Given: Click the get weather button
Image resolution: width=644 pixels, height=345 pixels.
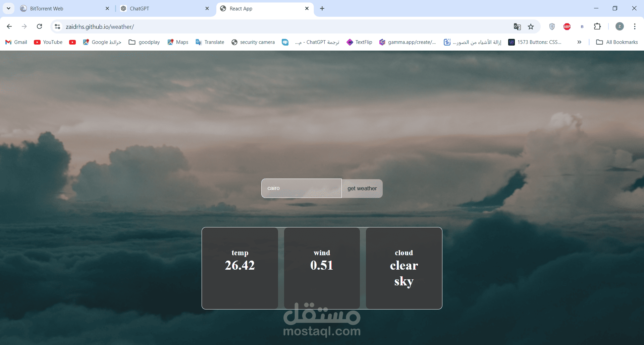Looking at the screenshot, I should tap(362, 188).
